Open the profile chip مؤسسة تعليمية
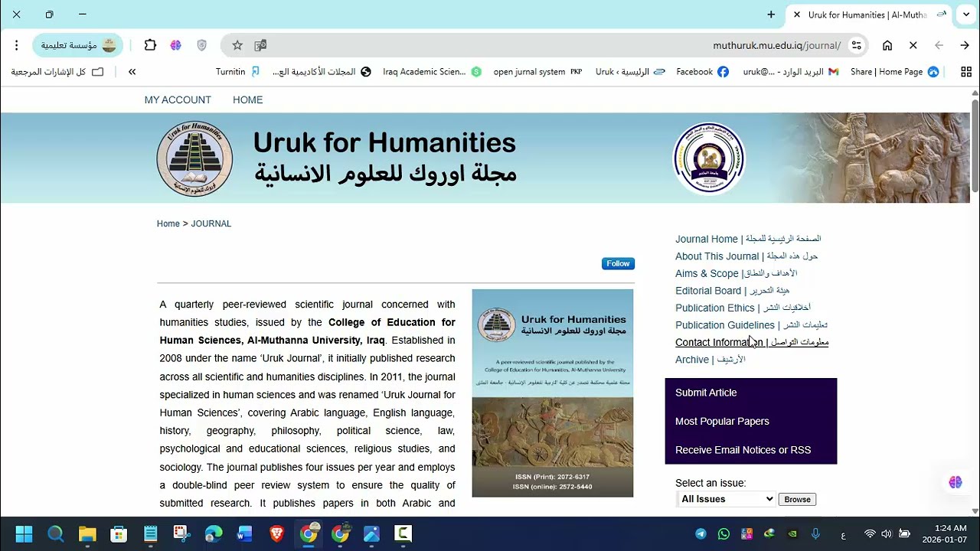The height and width of the screenshot is (551, 980). pos(77,45)
